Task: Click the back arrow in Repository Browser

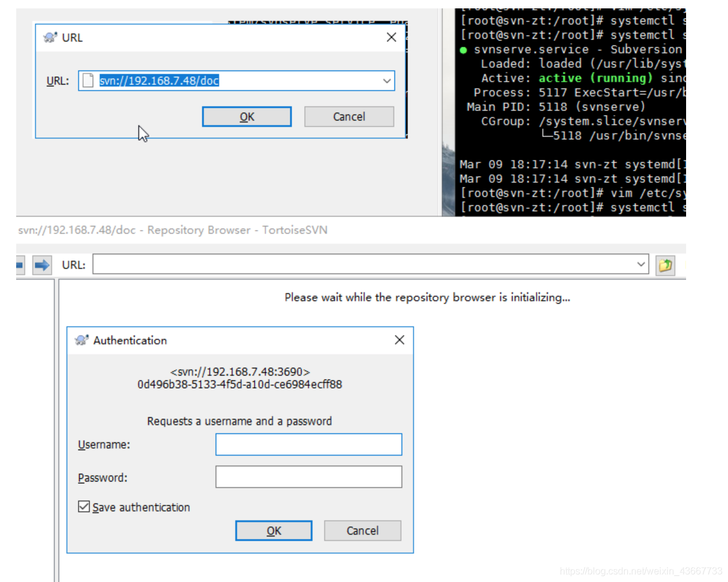Action: (x=19, y=265)
